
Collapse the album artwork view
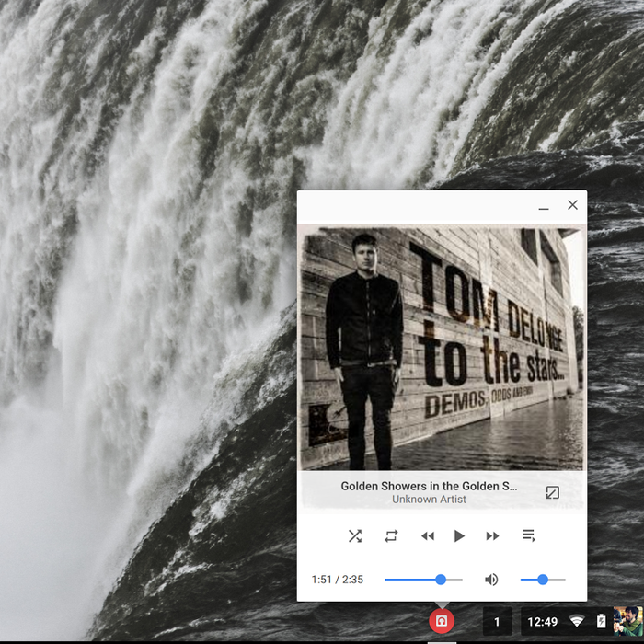coord(552,492)
